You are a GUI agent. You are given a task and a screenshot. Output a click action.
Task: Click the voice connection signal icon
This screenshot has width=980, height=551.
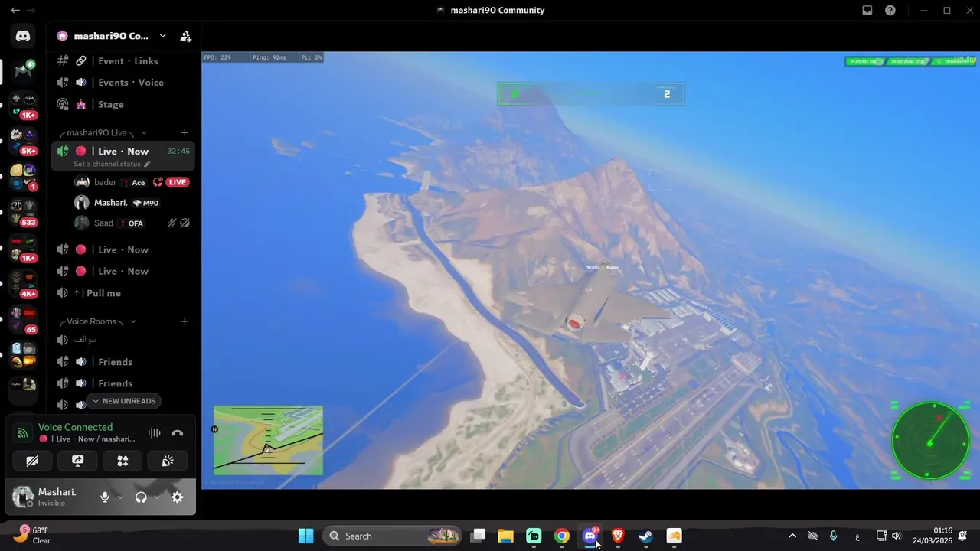[x=23, y=433]
